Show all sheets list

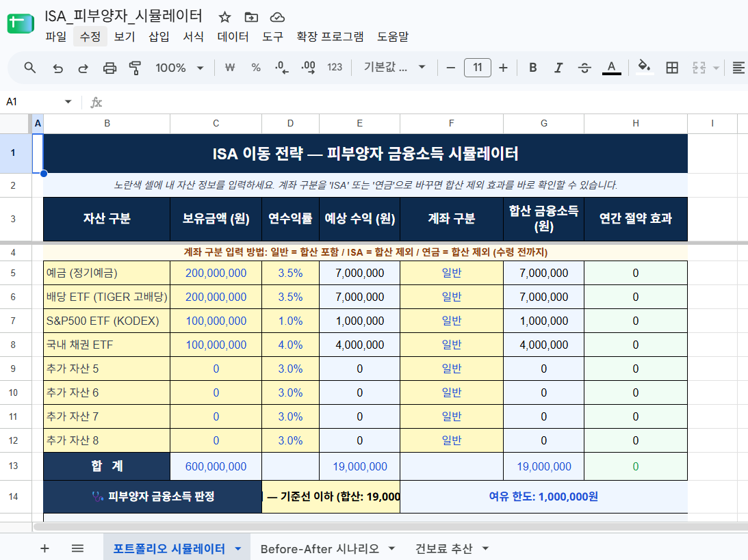77,548
